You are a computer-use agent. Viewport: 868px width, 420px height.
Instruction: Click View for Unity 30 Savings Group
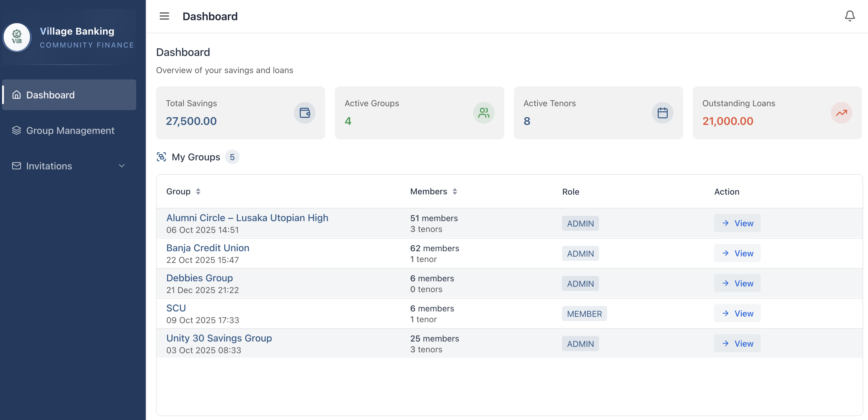pyautogui.click(x=737, y=343)
